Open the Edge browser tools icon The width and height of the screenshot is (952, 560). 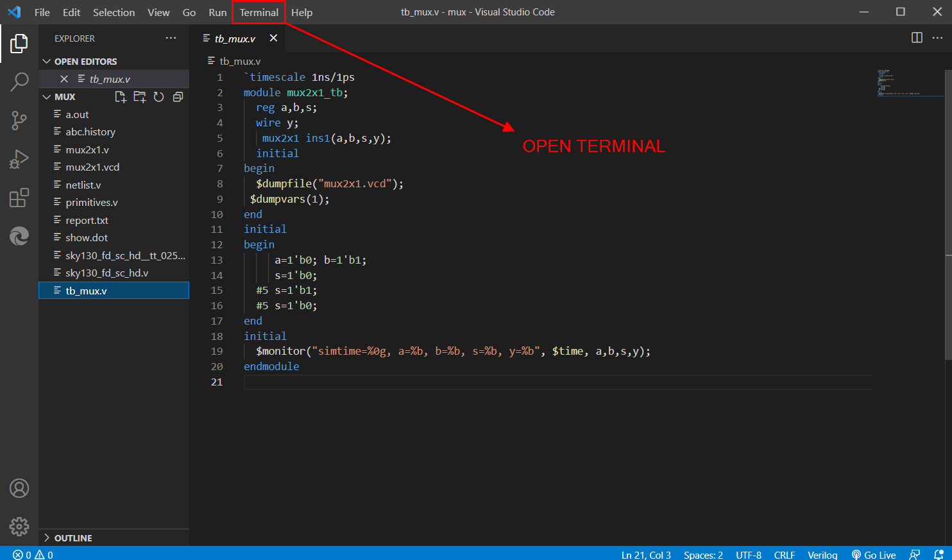[x=19, y=236]
